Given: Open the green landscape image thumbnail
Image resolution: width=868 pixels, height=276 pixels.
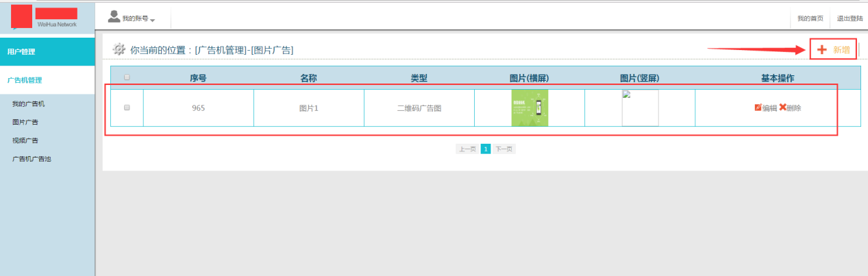Looking at the screenshot, I should (x=530, y=108).
